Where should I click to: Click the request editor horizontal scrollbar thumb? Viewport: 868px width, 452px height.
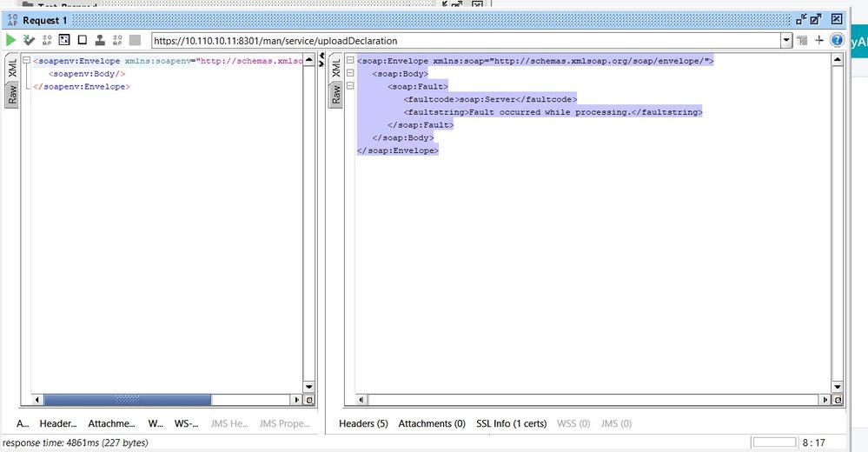(x=127, y=400)
